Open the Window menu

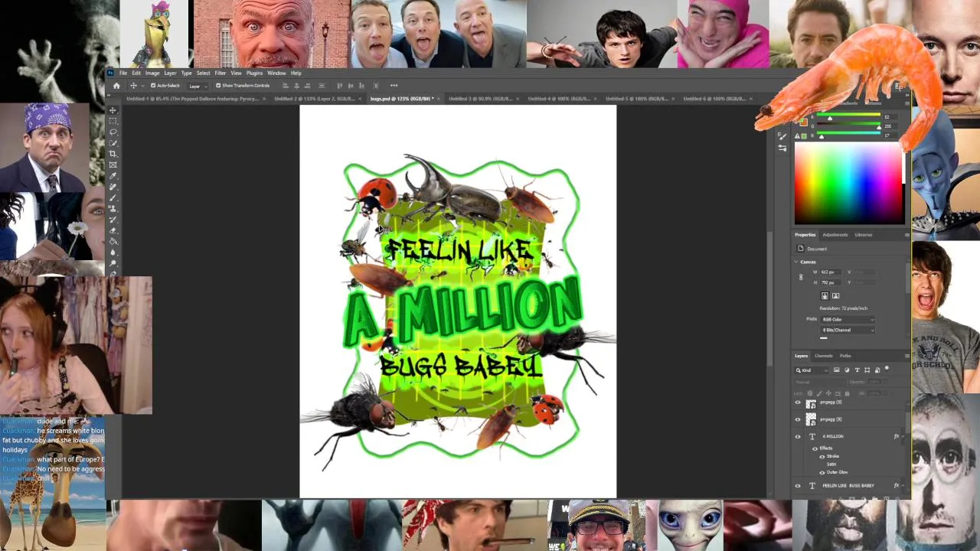click(x=276, y=73)
